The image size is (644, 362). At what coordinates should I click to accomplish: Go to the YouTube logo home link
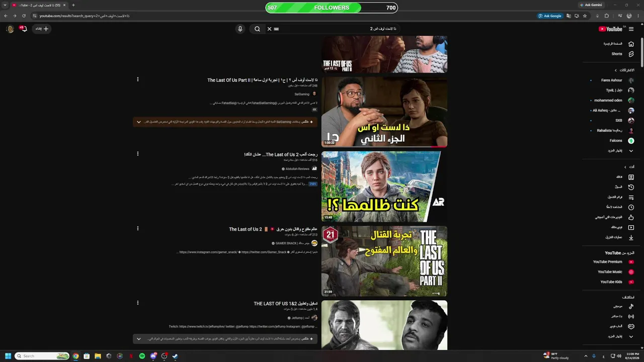coord(610,29)
